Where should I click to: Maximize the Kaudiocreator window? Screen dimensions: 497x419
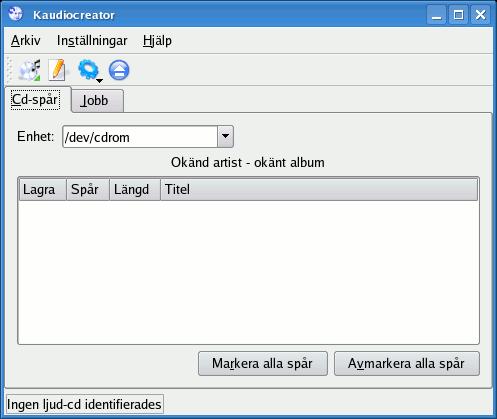(458, 15)
